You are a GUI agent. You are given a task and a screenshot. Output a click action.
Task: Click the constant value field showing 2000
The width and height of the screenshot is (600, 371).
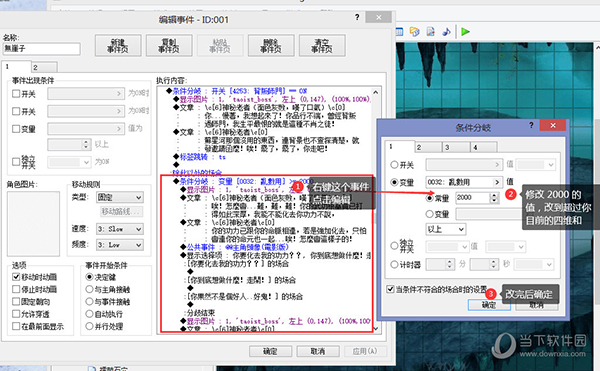click(473, 198)
